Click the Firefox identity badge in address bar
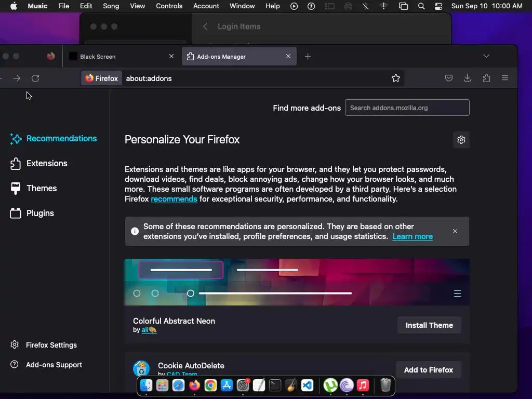532x399 pixels. point(101,78)
